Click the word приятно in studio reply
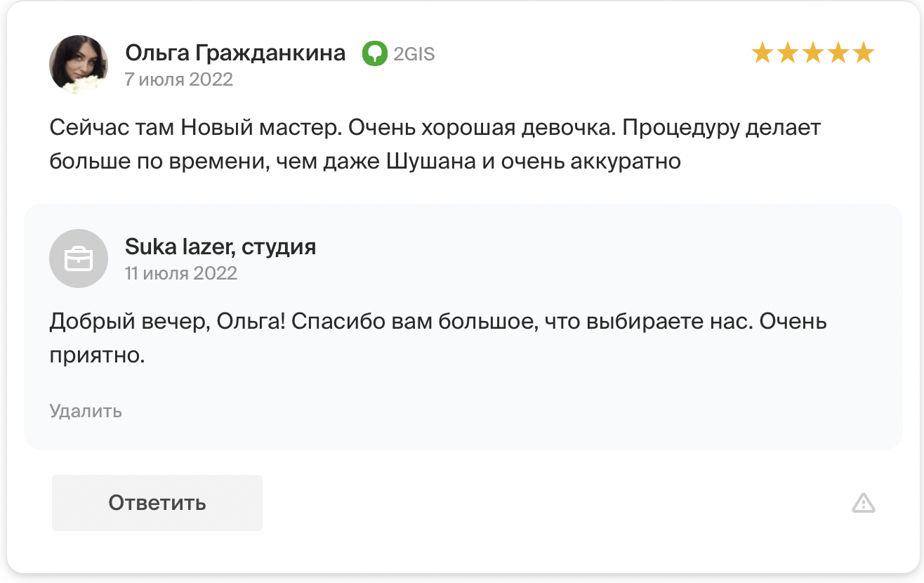This screenshot has width=924, height=583. tap(97, 355)
